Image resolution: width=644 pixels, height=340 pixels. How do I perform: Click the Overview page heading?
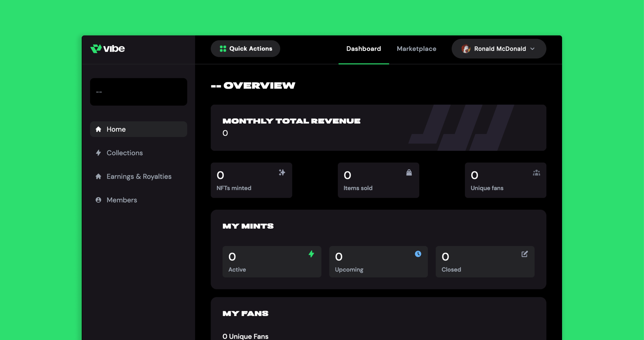point(253,86)
